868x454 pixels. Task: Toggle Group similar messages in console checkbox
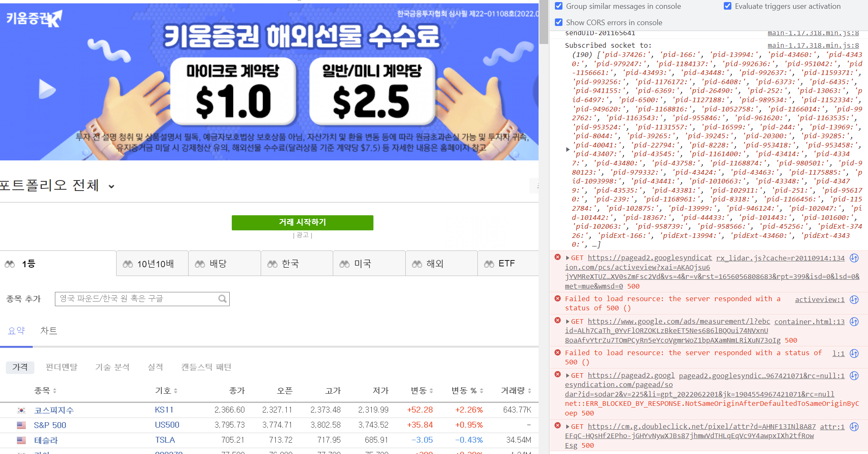(x=559, y=6)
